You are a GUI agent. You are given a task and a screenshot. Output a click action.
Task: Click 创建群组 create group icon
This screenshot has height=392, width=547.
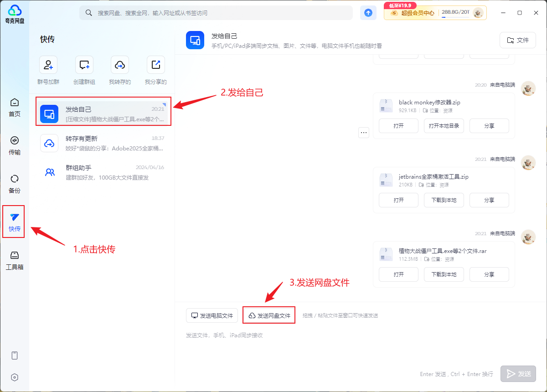click(84, 65)
